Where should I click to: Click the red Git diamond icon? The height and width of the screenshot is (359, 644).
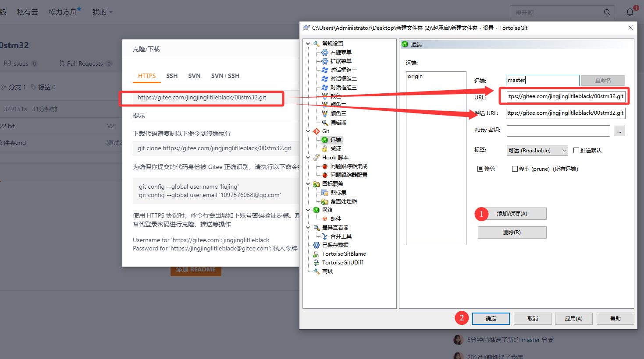click(317, 131)
